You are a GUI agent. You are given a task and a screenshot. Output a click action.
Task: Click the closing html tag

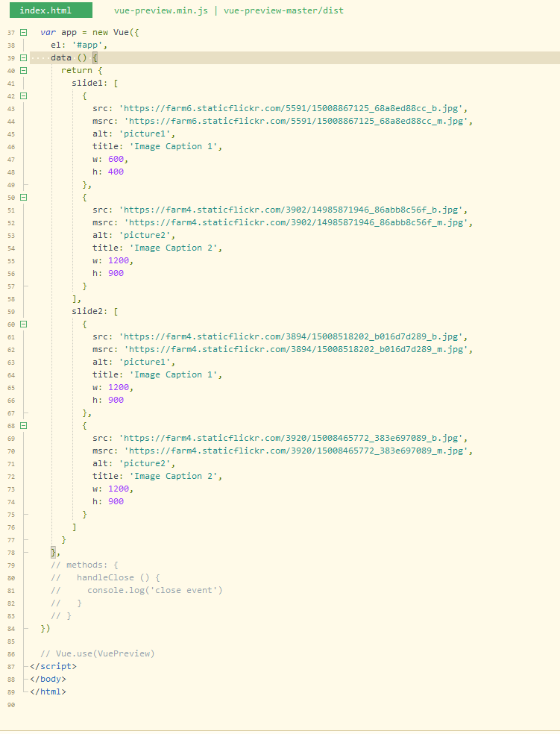coord(48,691)
